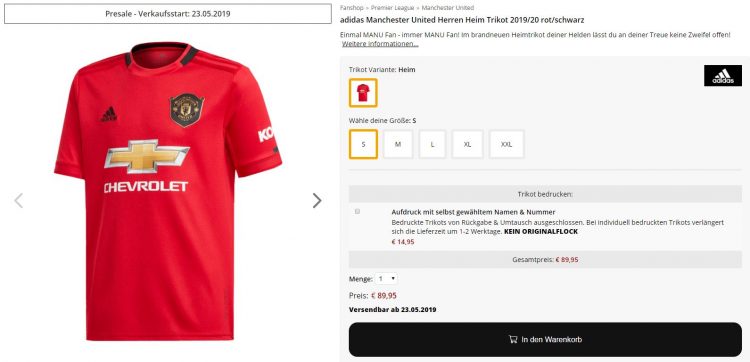Show previous product image with left arrow
This screenshot has height=362, width=750.
tap(18, 200)
